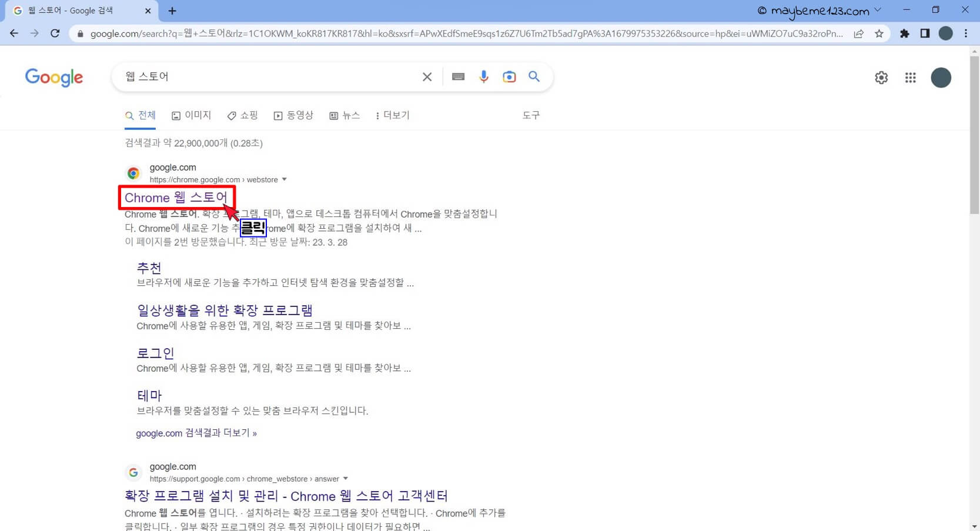The width and height of the screenshot is (980, 531).
Task: Close the 웹 스토어 Google 검색 tab
Action: click(148, 11)
